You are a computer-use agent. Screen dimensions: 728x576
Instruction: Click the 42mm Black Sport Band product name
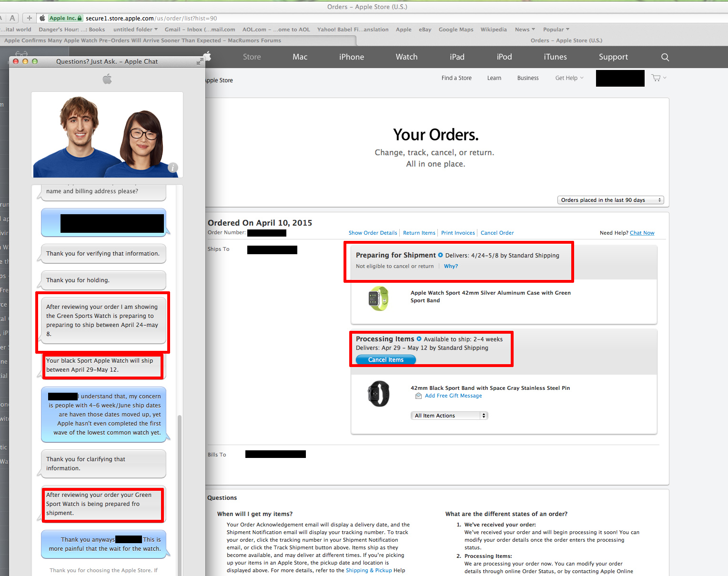click(490, 388)
